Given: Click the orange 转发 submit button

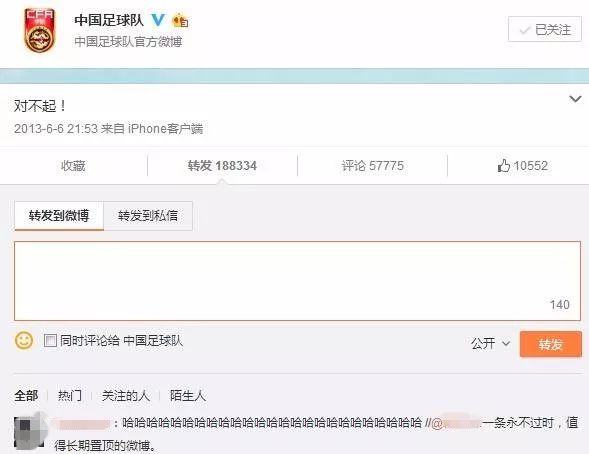Looking at the screenshot, I should point(551,344).
